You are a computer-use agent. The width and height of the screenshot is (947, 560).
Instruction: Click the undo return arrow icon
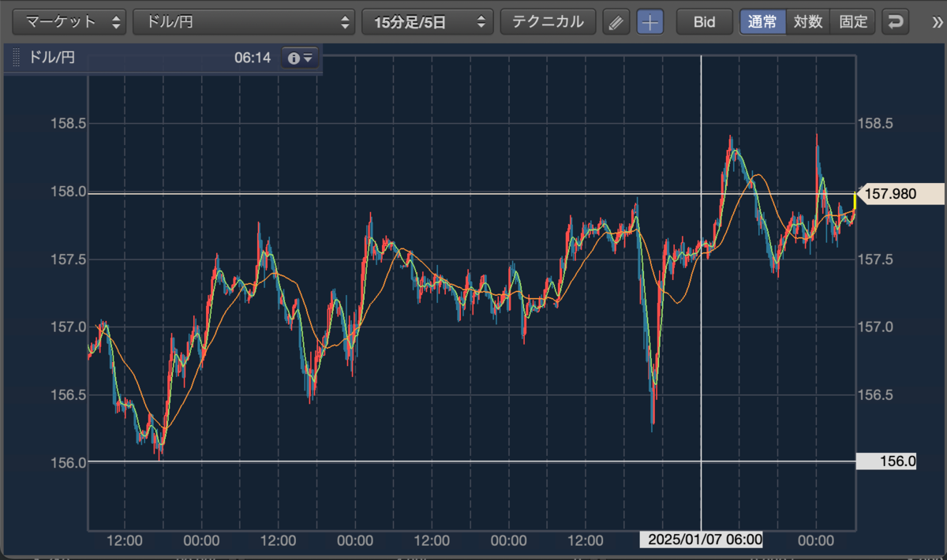[895, 22]
